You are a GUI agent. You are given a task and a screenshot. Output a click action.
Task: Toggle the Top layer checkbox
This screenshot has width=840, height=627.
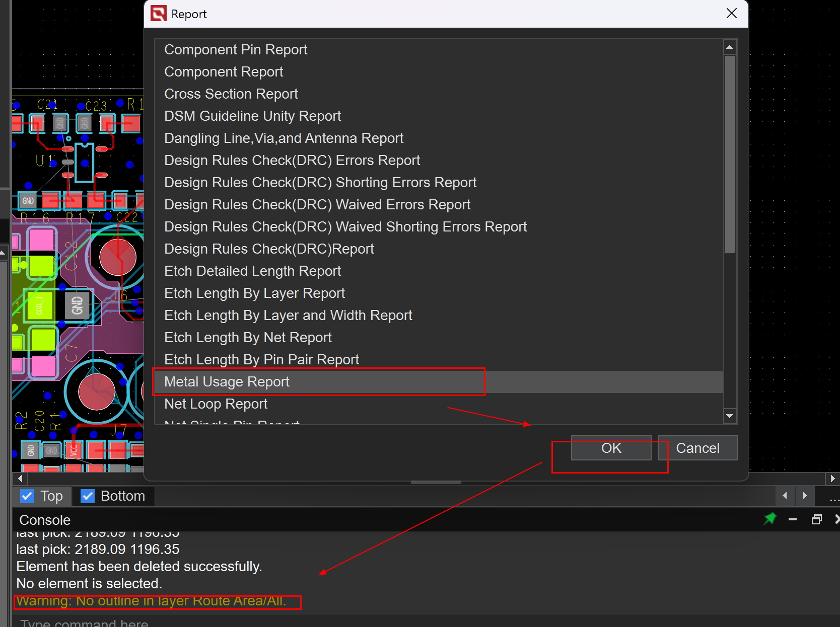click(x=27, y=496)
